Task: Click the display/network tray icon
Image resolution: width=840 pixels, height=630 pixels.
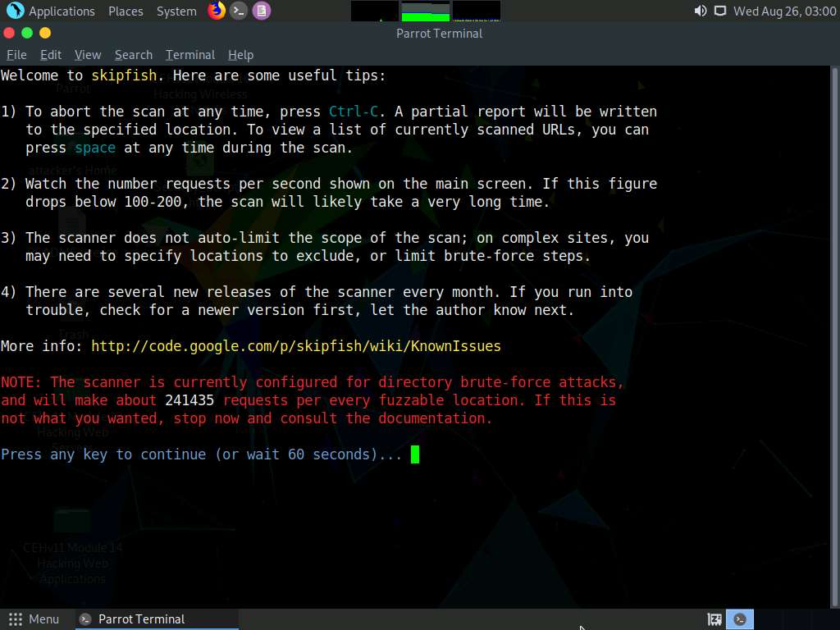Action: pos(720,11)
